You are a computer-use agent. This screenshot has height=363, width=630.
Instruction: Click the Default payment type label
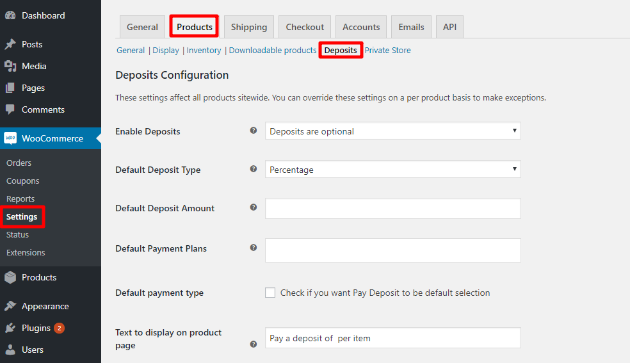click(x=160, y=293)
